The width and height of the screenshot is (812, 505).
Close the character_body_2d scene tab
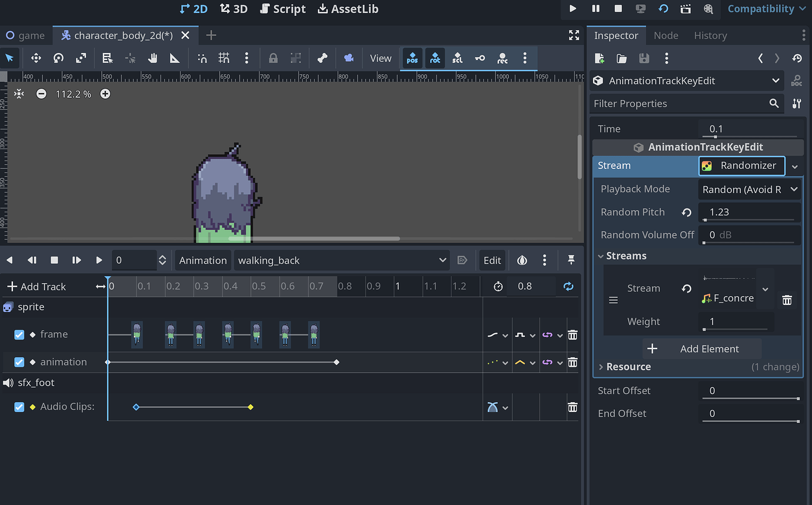click(185, 35)
